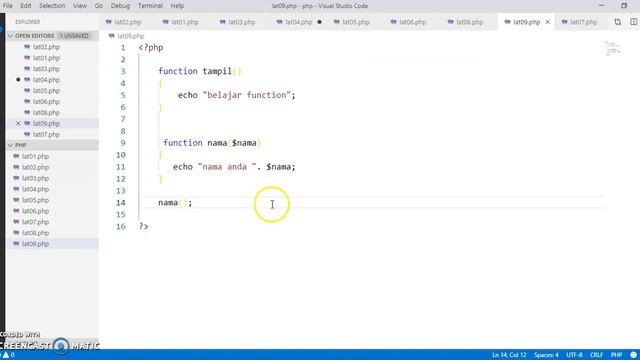Image resolution: width=640 pixels, height=360 pixels.
Task: Switch to the unsaved lat04.php tab
Action: [x=298, y=22]
